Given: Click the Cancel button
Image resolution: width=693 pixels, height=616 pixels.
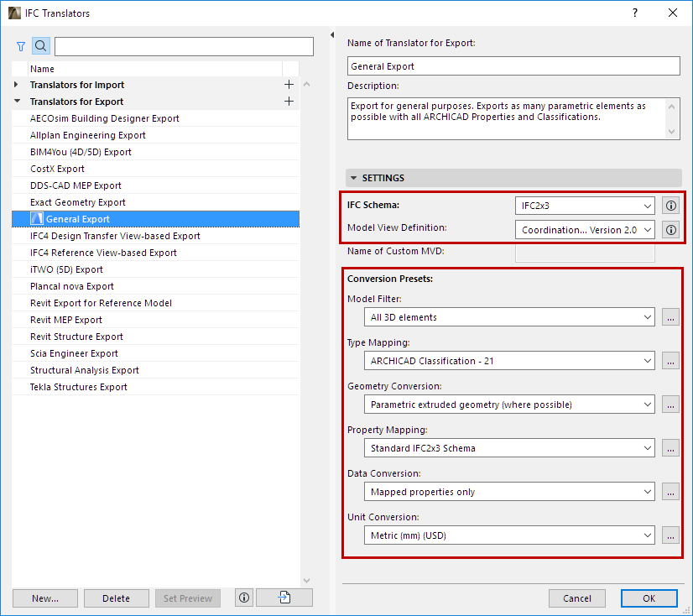Looking at the screenshot, I should [576, 598].
